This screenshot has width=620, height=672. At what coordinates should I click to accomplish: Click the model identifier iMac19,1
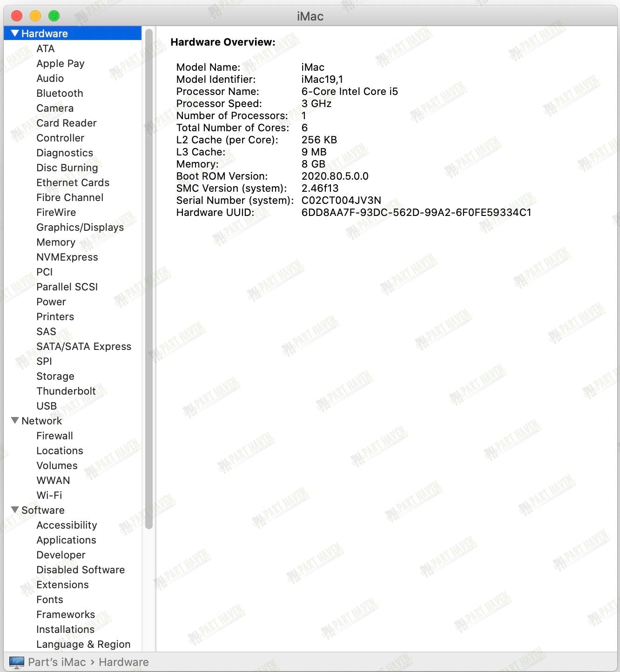click(x=322, y=79)
